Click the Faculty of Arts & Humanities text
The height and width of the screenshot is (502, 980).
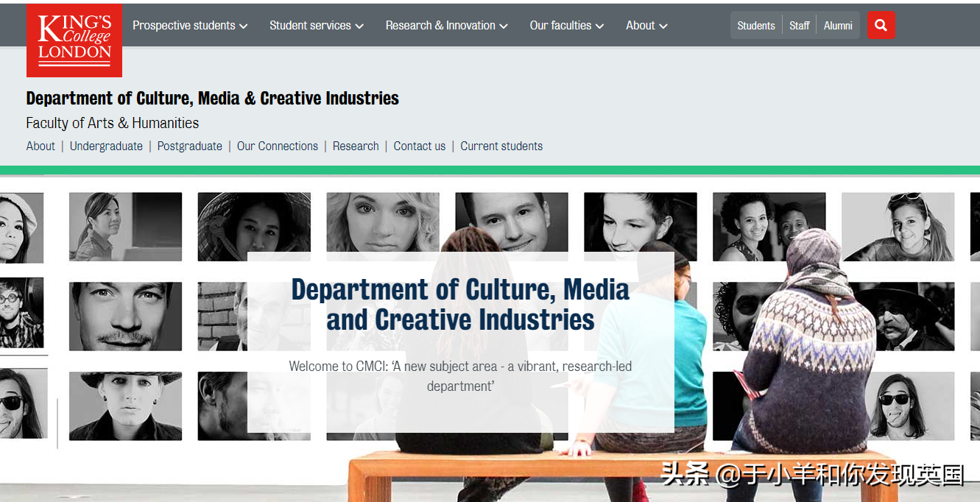click(113, 123)
